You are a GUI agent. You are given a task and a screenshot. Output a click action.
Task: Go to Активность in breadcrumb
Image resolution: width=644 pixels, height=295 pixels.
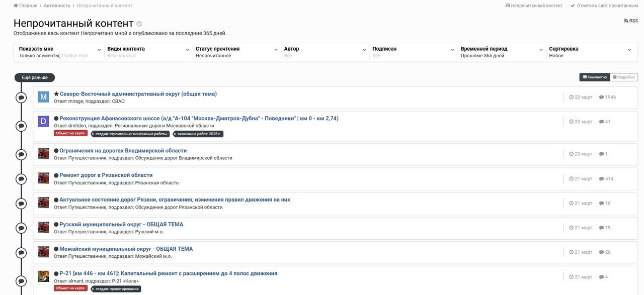coord(56,6)
